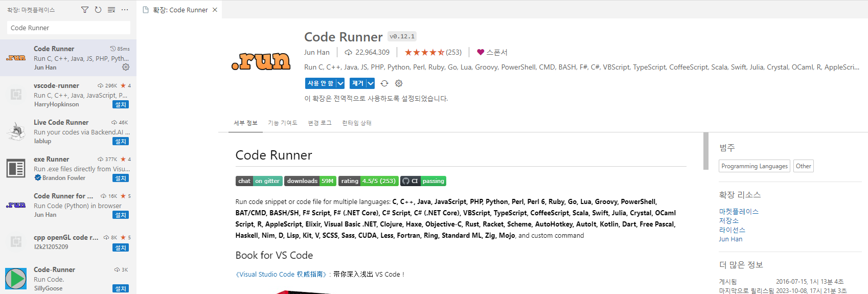Select the exe Runner extension icon
The image size is (868, 294).
click(x=16, y=168)
